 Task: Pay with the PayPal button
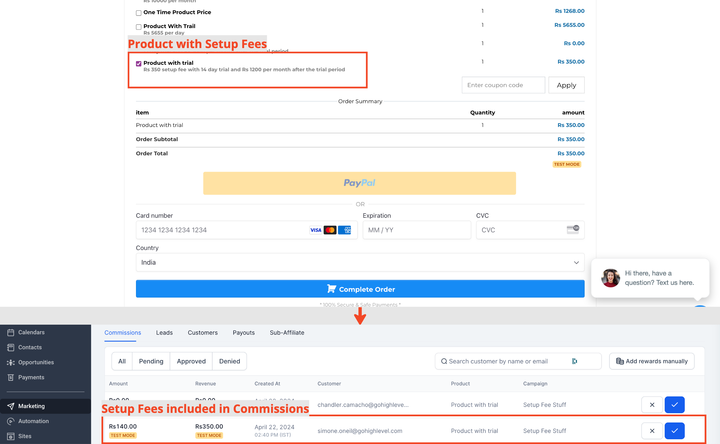coord(360,183)
